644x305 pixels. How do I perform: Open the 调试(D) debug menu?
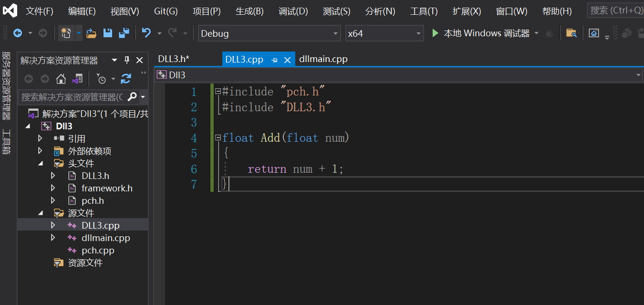tap(293, 11)
